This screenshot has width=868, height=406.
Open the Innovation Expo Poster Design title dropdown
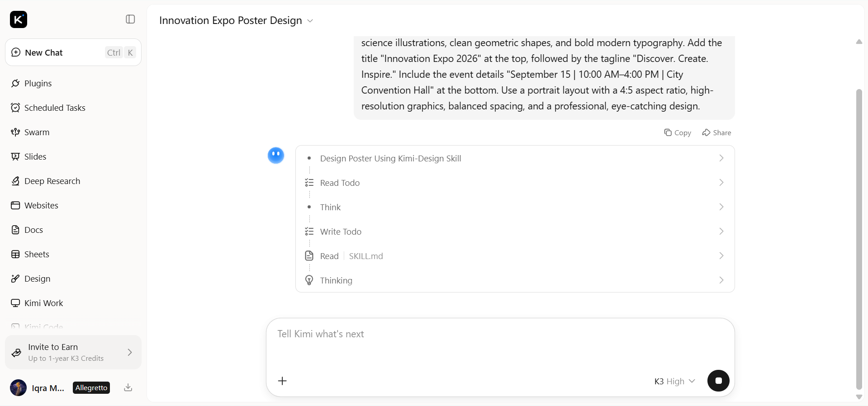[x=236, y=20]
